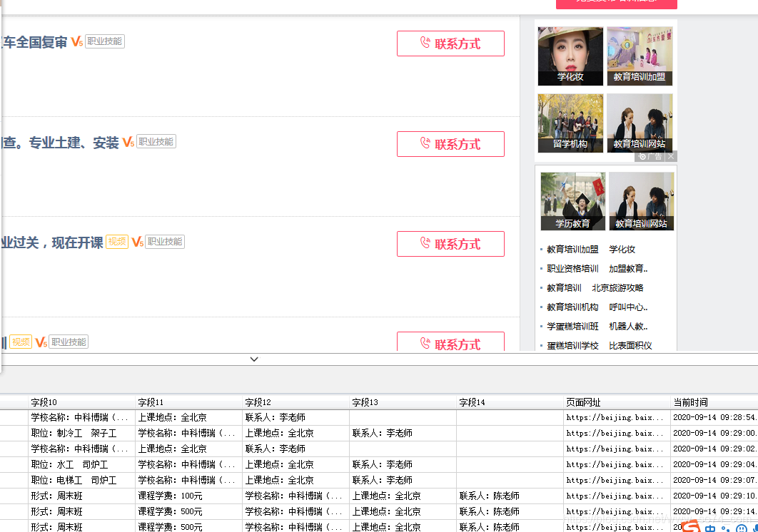Viewport: 758px width, 532px height.
Task: Open the 北京旅游攻略 text link
Action: (x=617, y=288)
